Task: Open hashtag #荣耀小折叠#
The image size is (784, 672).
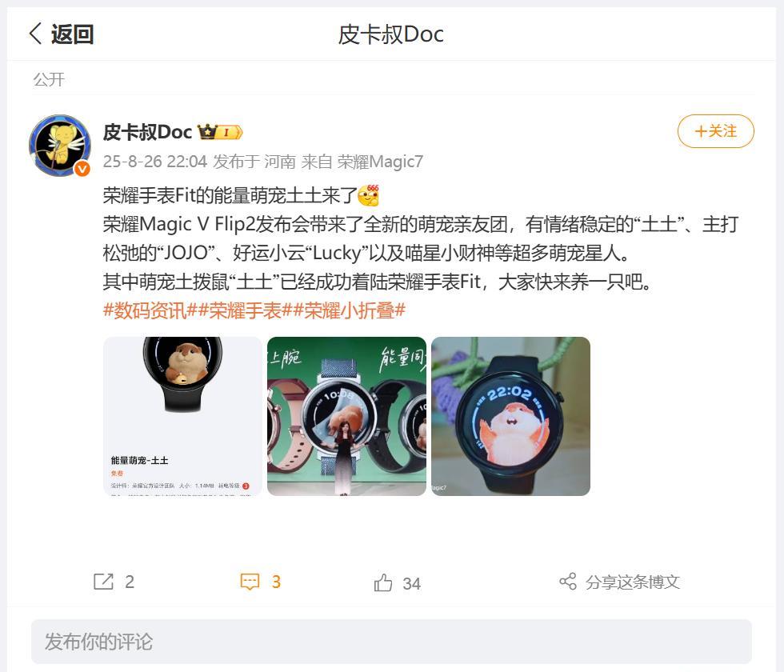Action: (x=349, y=310)
